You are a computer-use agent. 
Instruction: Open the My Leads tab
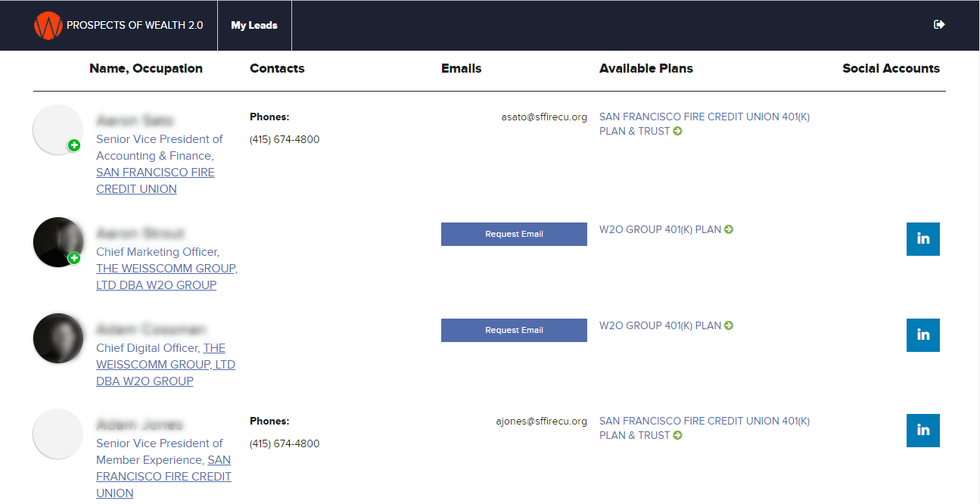point(254,26)
